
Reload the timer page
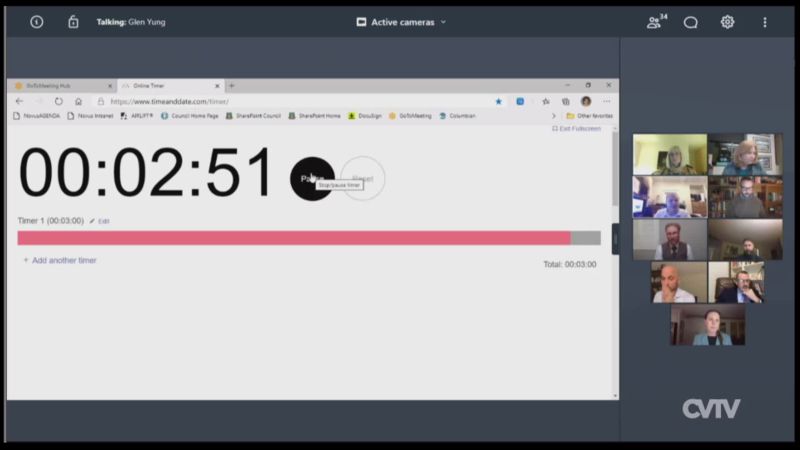(x=59, y=101)
